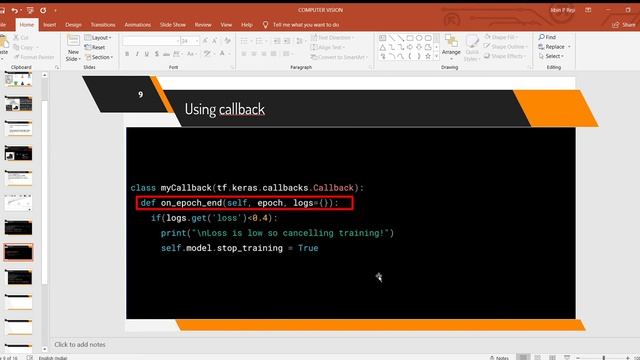Start slideshow from beginning via quick access icon

pyautogui.click(x=30, y=10)
